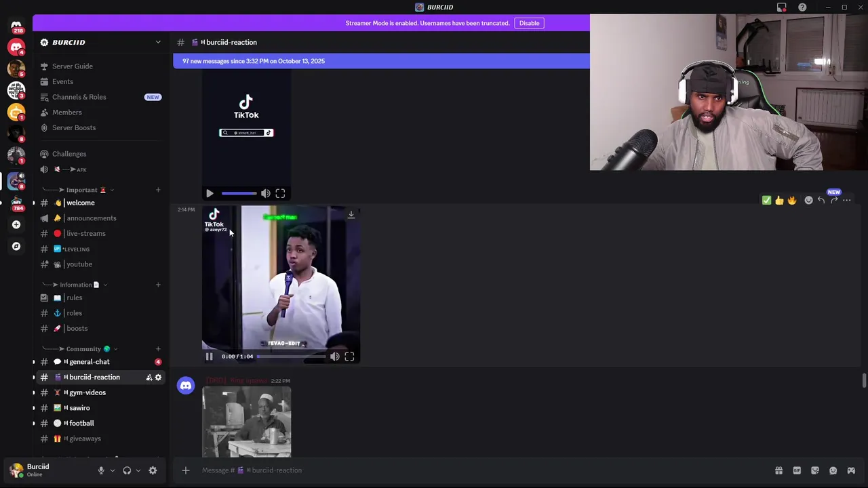Open the 1:04 video in fullscreen
The height and width of the screenshot is (488, 868).
coord(349,357)
